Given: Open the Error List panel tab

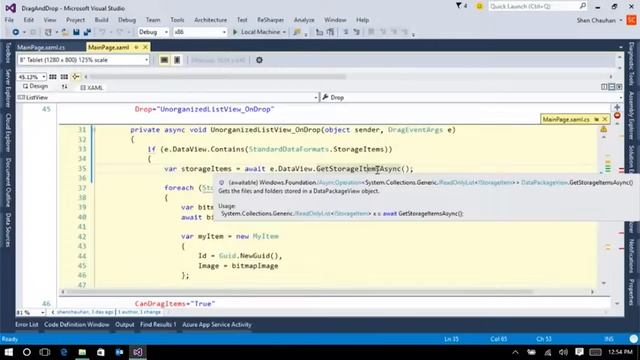Looking at the screenshot, I should [27, 324].
